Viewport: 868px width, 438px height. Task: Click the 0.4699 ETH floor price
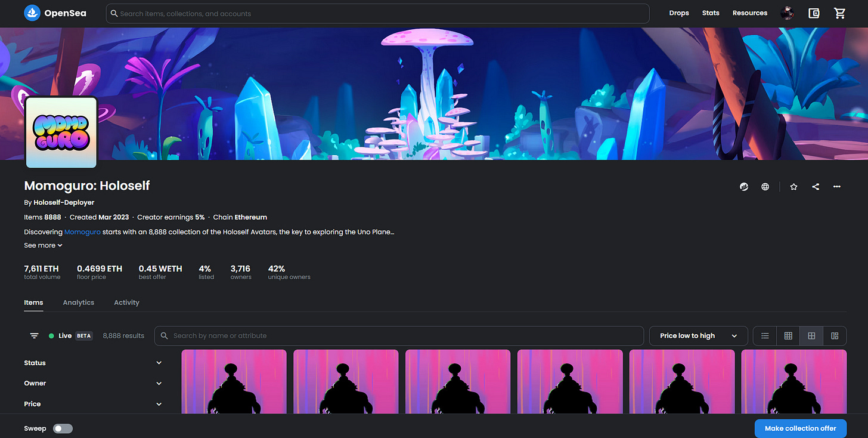100,272
